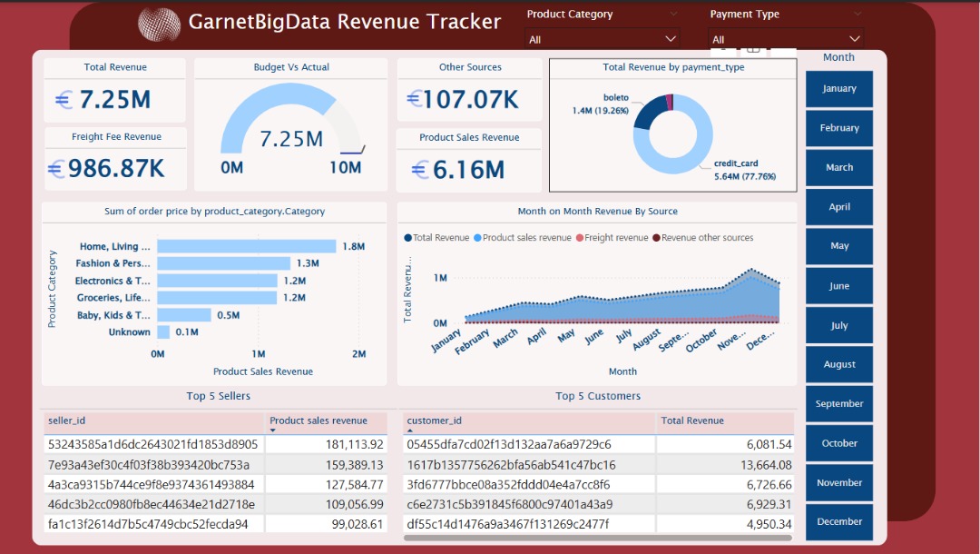
Task: Click Product sales revenue legend marker
Action: (x=477, y=238)
